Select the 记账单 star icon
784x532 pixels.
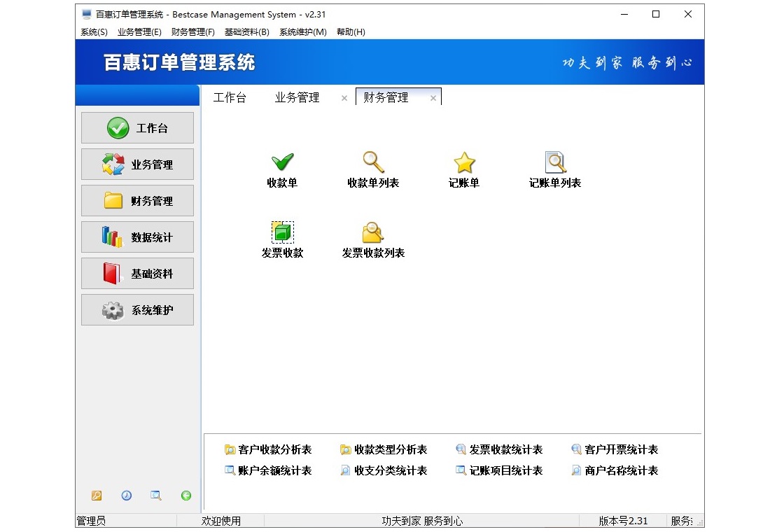[x=464, y=168]
